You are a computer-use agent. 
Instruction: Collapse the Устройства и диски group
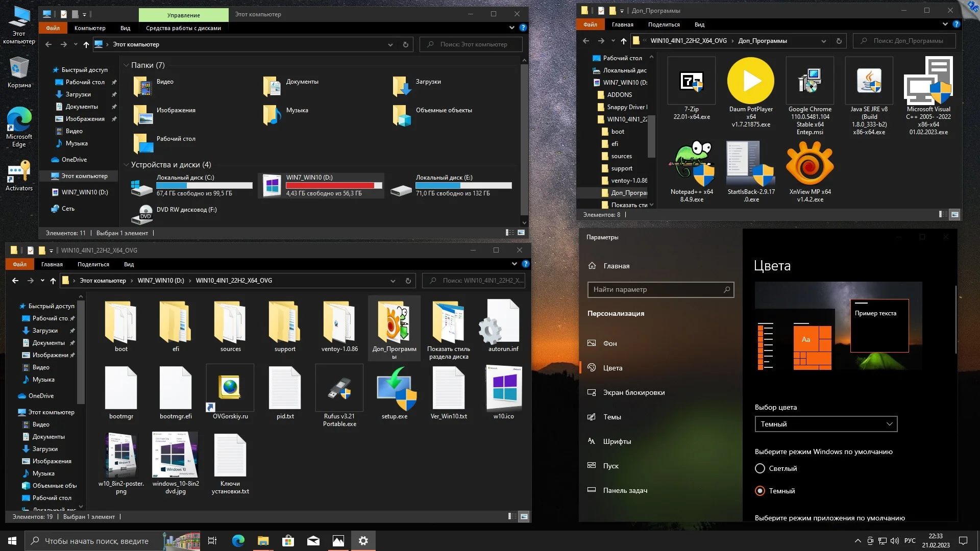tap(126, 165)
